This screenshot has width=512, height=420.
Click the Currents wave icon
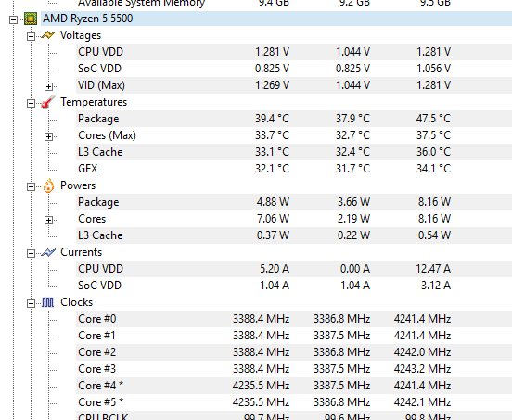pos(48,252)
